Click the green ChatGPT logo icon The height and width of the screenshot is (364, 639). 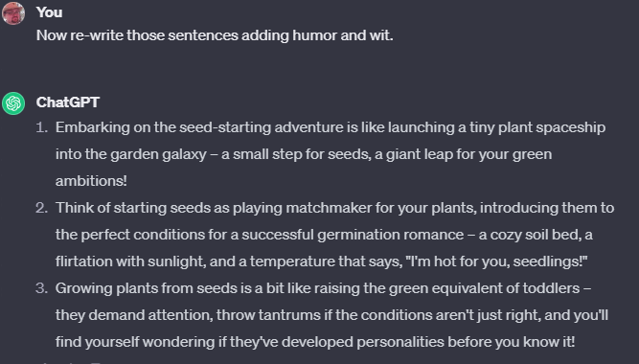click(13, 103)
